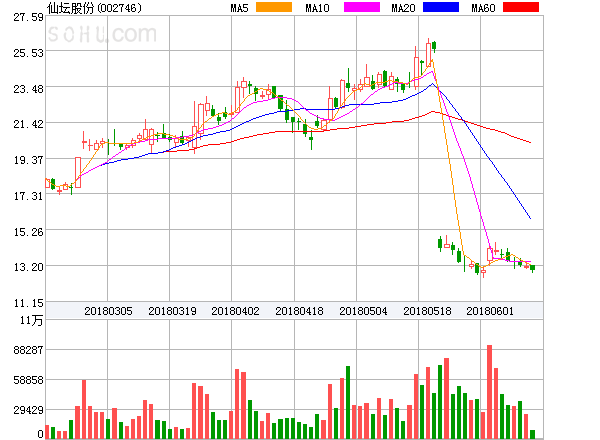Click the 20180402 date label
Image resolution: width=600 pixels, height=440 pixels.
click(x=235, y=311)
